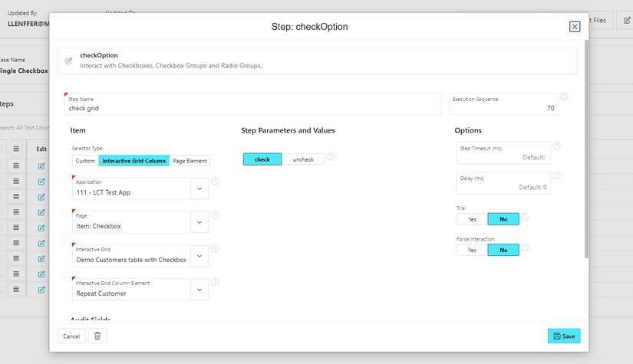Click the edit pencil icon beside checkOption description

click(68, 61)
